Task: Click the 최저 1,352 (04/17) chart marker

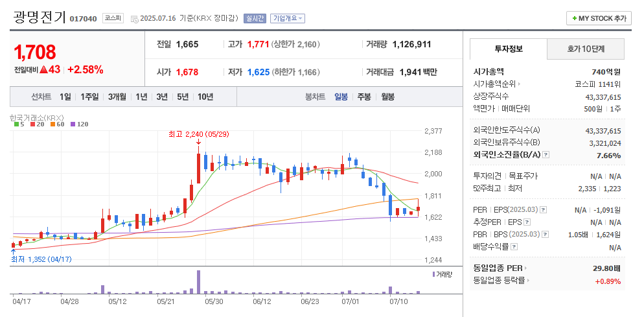Action: pyautogui.click(x=41, y=260)
